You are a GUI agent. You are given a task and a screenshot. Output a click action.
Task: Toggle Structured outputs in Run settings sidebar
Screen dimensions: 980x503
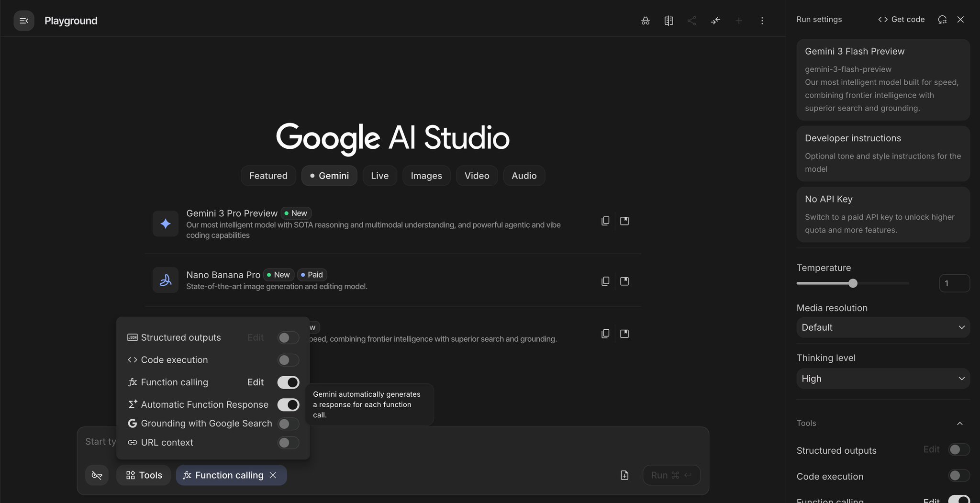959,449
